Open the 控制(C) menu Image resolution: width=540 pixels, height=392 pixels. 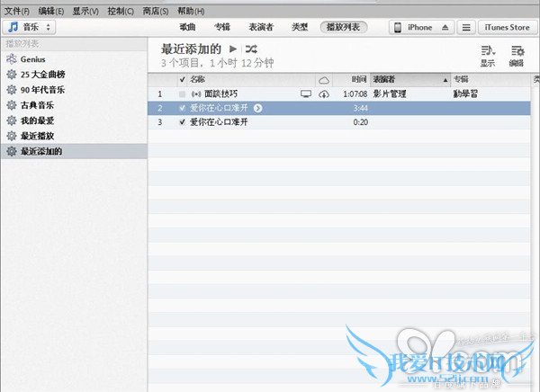(121, 12)
